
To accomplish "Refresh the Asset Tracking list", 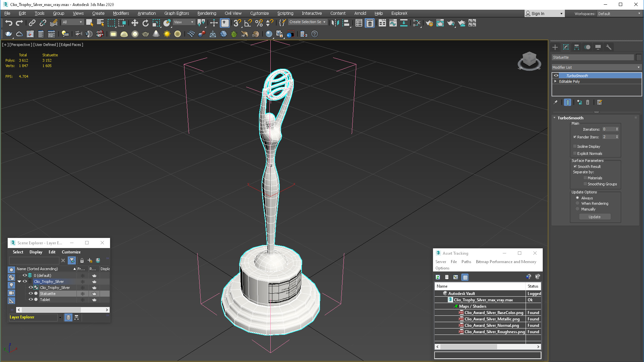I will point(438,277).
